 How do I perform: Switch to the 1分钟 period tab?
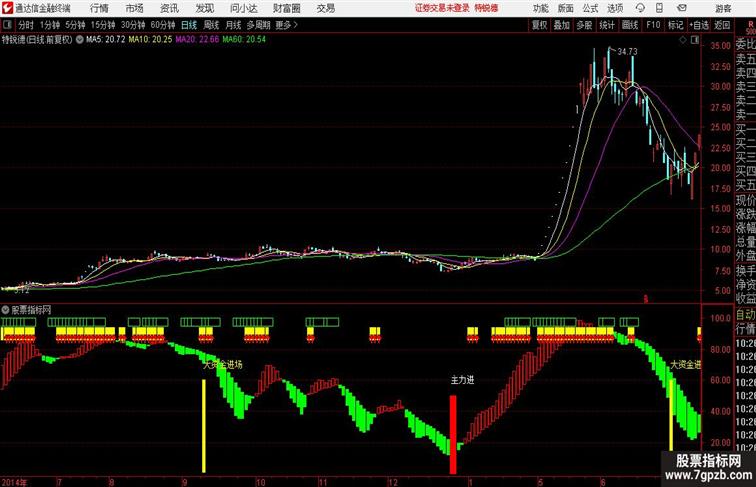click(x=50, y=25)
